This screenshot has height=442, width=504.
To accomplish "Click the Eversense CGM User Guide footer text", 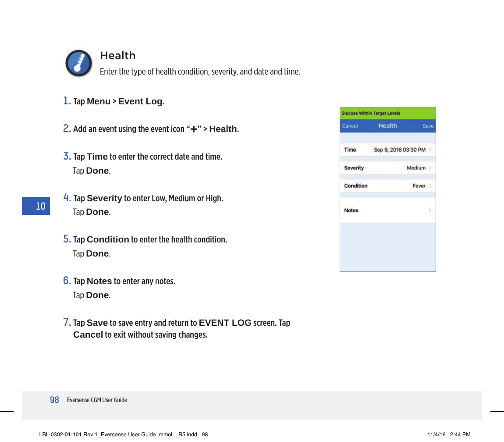I will click(x=97, y=400).
